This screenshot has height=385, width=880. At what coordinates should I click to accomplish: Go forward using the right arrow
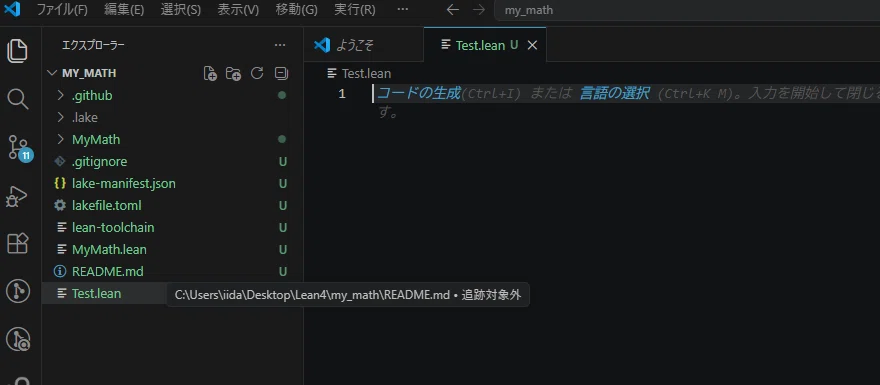pyautogui.click(x=479, y=10)
